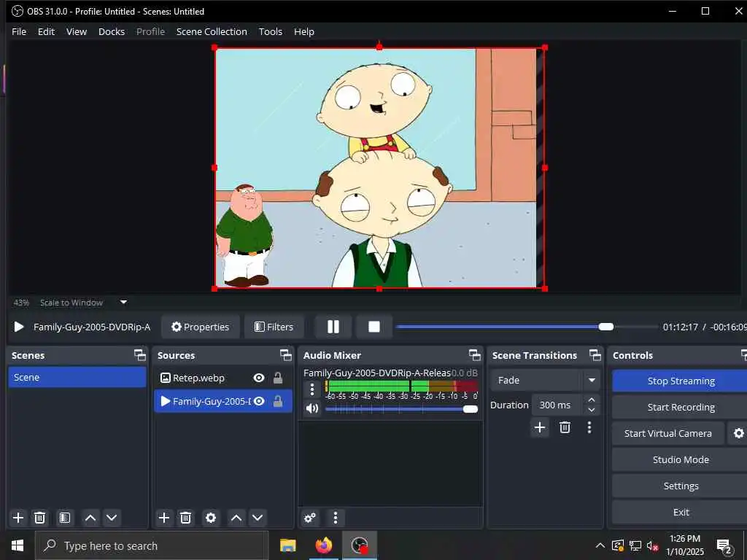Remove selected source with trash icon

[186, 518]
